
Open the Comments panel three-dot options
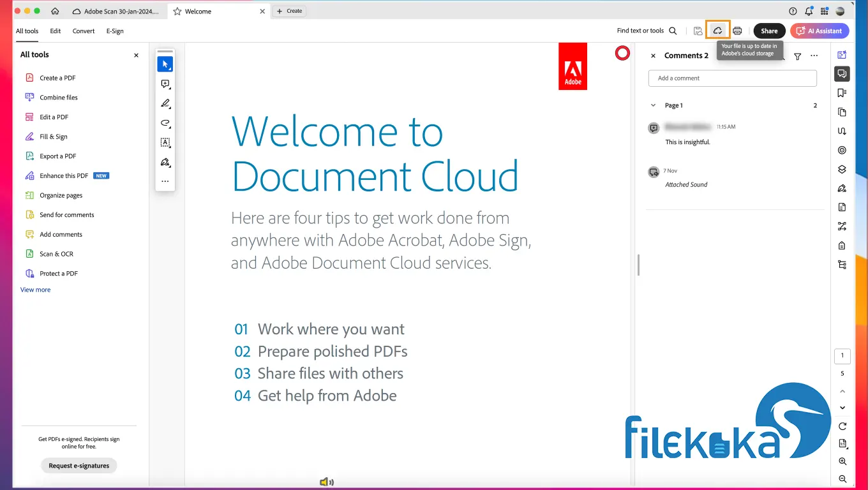[x=814, y=56]
